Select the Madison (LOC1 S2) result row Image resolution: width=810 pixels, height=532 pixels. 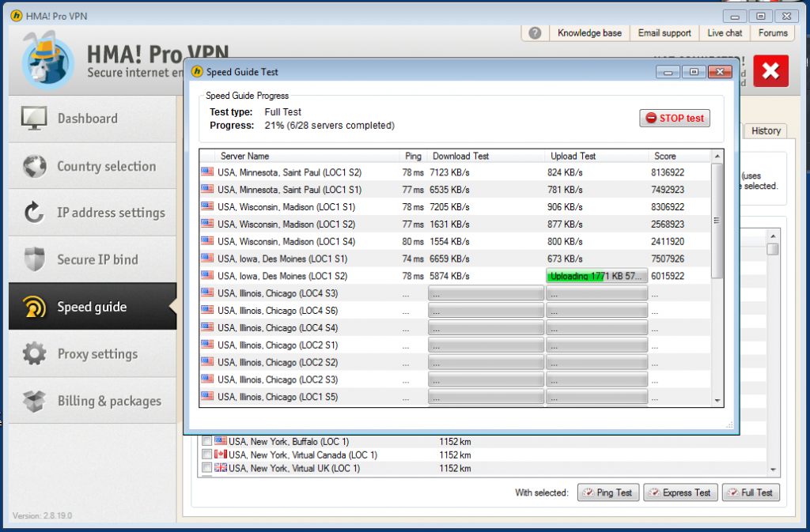point(455,224)
